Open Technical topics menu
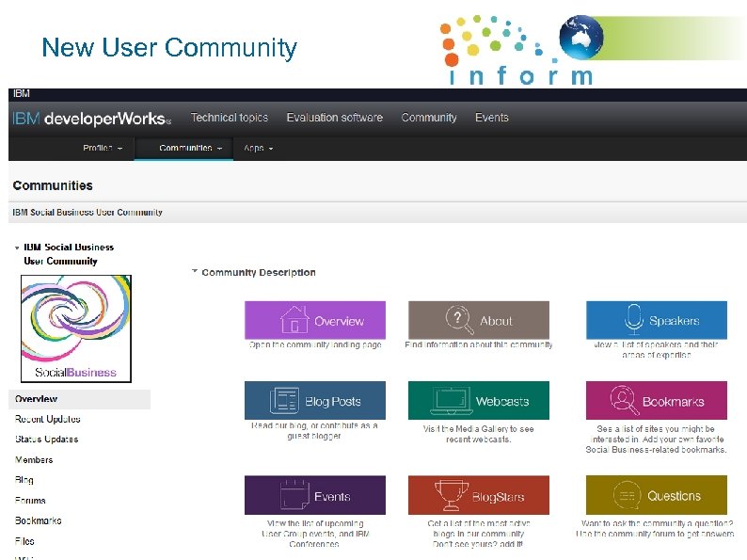The width and height of the screenshot is (747, 560). click(230, 118)
